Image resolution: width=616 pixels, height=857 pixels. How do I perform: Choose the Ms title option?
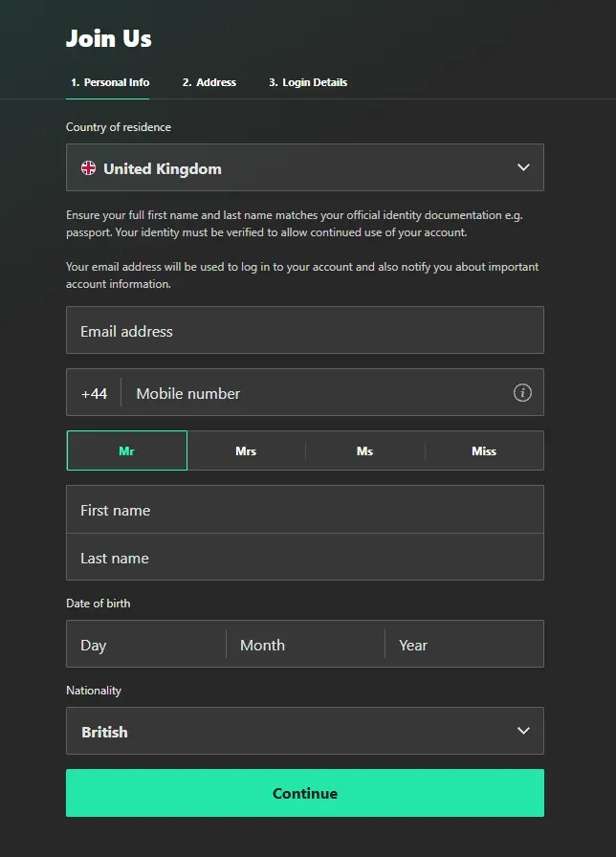coord(364,450)
